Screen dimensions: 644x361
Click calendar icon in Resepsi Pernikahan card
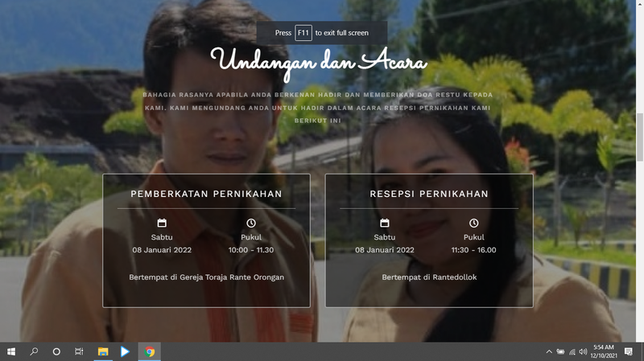[x=385, y=223]
